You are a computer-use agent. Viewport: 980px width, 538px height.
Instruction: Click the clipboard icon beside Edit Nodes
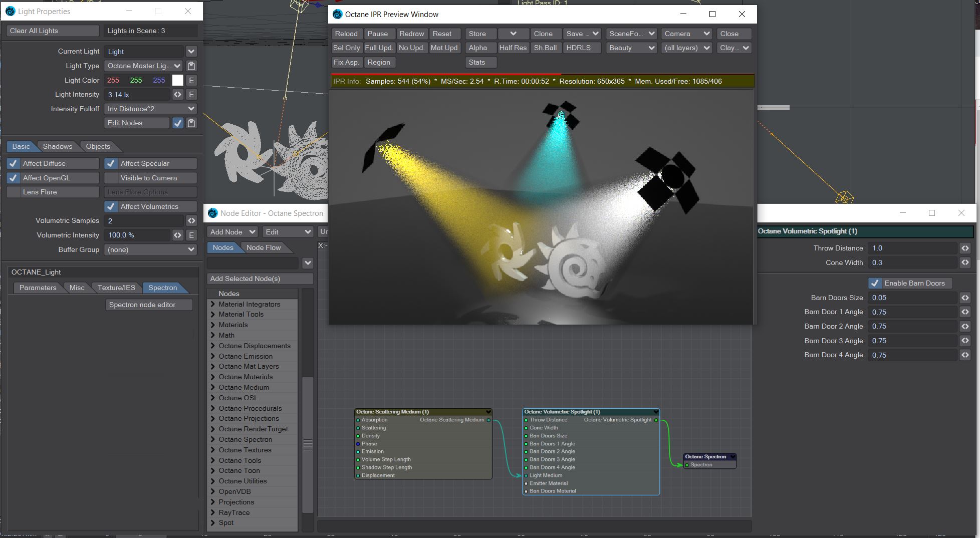pyautogui.click(x=191, y=123)
